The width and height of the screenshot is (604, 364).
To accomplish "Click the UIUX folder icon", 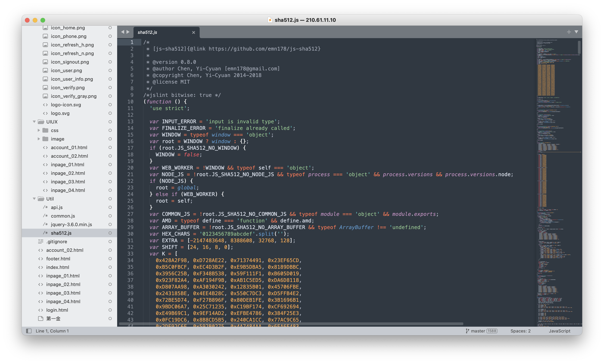I will (x=41, y=122).
